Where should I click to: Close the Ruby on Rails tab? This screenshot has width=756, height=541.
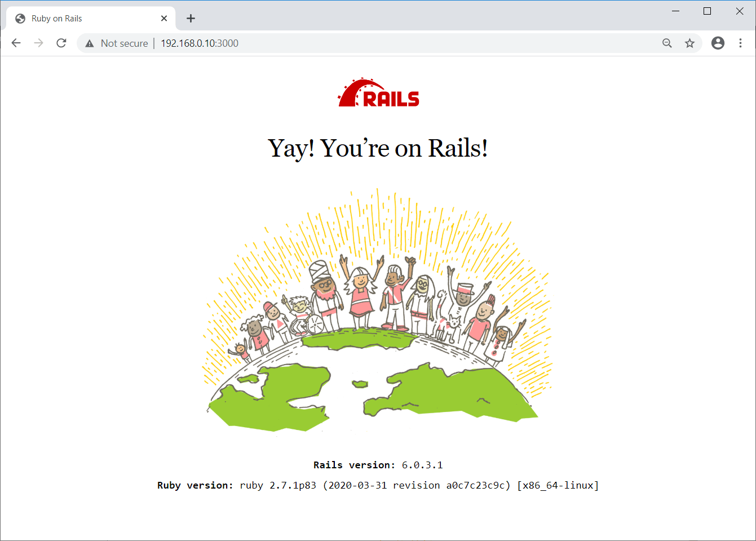tap(164, 19)
